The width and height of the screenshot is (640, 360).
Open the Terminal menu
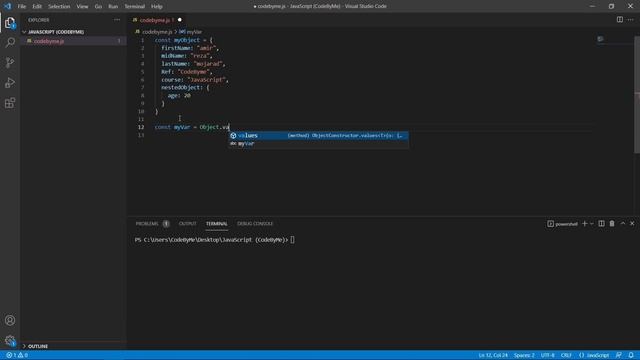pos(135,6)
